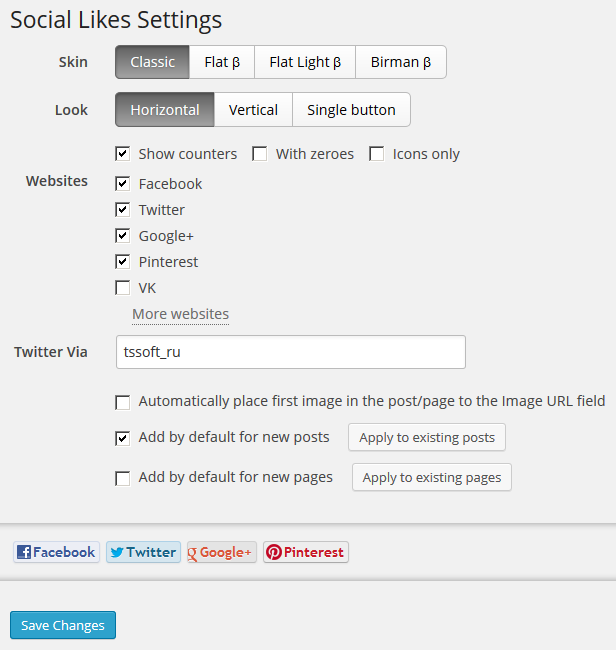The height and width of the screenshot is (650, 616).
Task: Enable the Icons only checkbox
Action: (377, 154)
